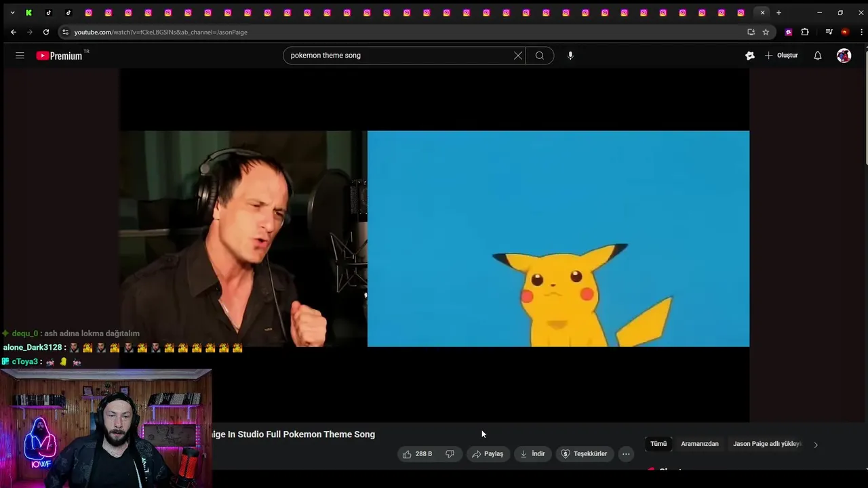Open the purple extension icon in toolbar
Image resolution: width=868 pixels, height=488 pixels.
[x=789, y=32]
